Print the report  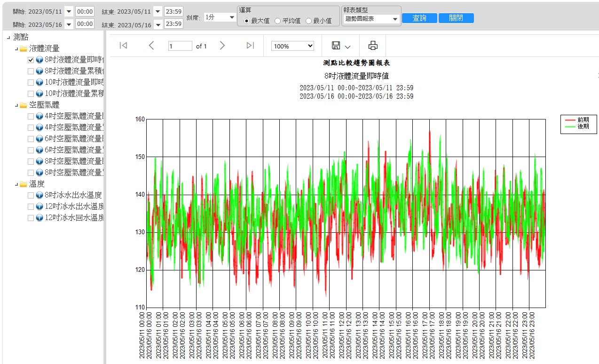pyautogui.click(x=373, y=46)
